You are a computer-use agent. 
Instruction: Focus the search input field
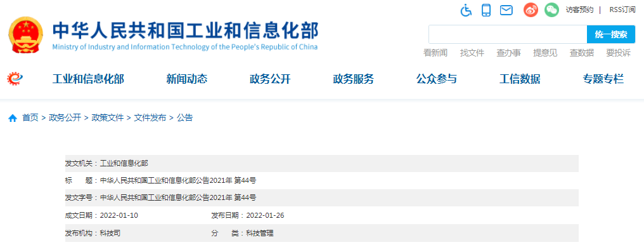pyautogui.click(x=508, y=34)
